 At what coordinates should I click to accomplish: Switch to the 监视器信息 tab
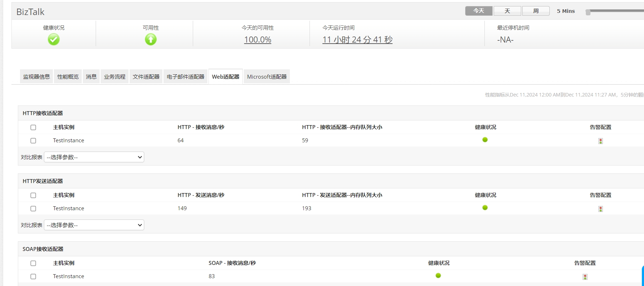coord(36,77)
